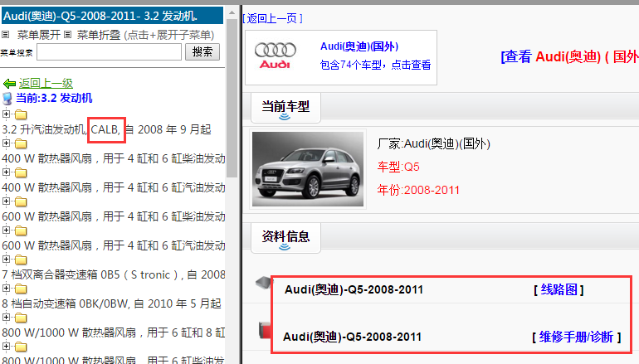Open folder icon above 600 W diesel fan row
639x364 pixels.
(x=21, y=201)
